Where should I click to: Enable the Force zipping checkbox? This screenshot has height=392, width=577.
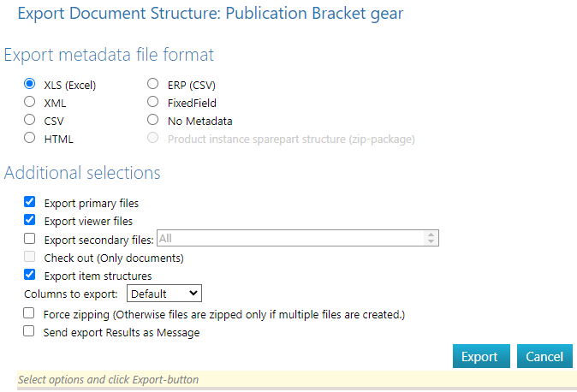click(30, 314)
